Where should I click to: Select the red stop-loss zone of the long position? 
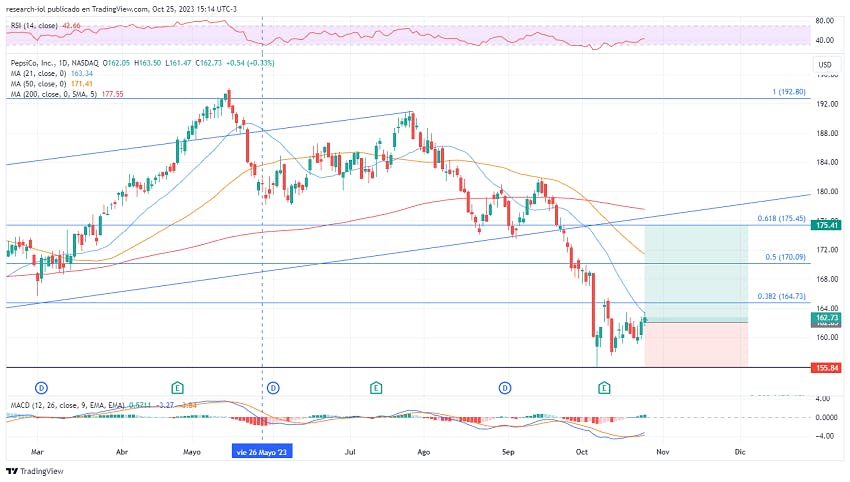696,345
